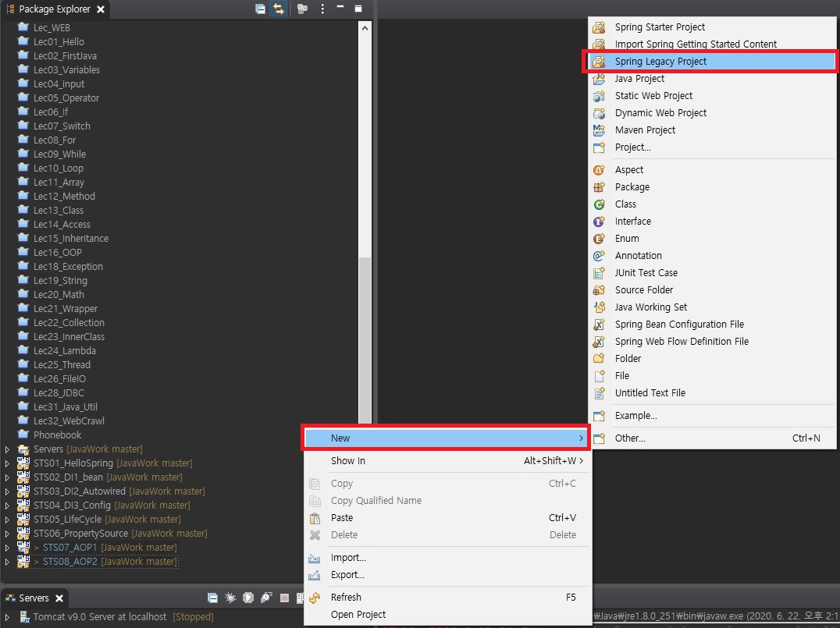Click the Enum icon

point(599,238)
